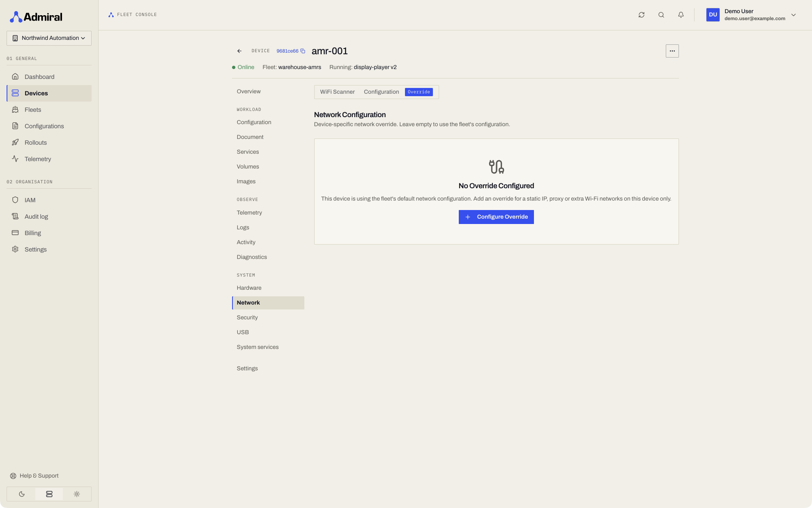Open Document section
The image size is (812, 508).
coord(268,137)
